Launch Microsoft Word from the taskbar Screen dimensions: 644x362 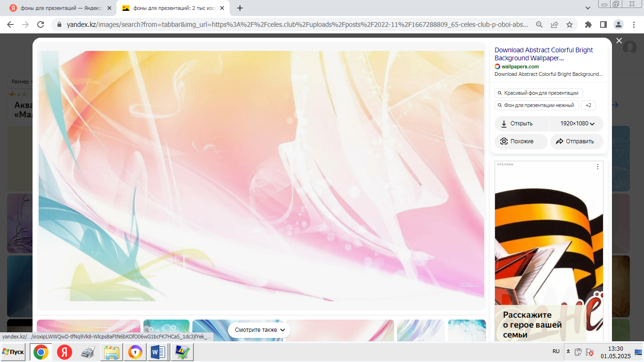coord(158,352)
